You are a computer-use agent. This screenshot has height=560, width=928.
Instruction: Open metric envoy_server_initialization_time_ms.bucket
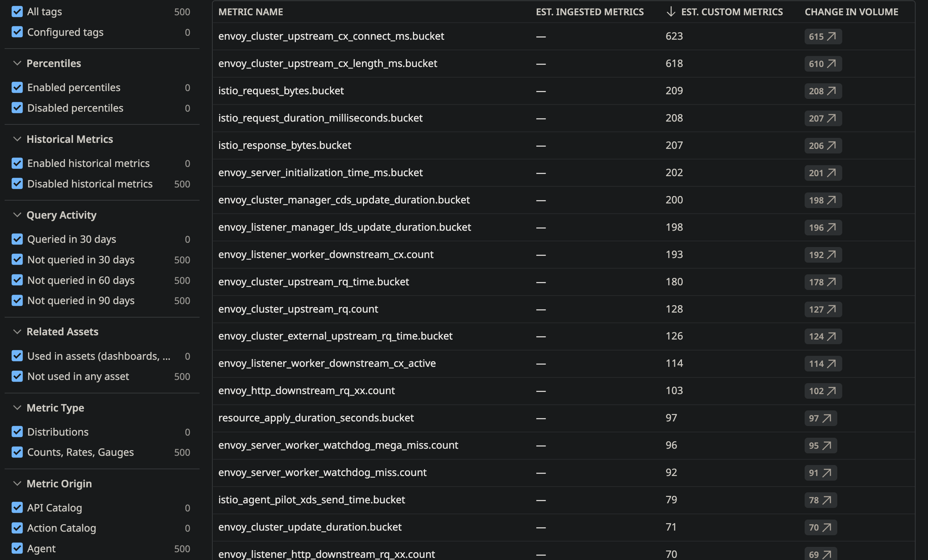[320, 173]
